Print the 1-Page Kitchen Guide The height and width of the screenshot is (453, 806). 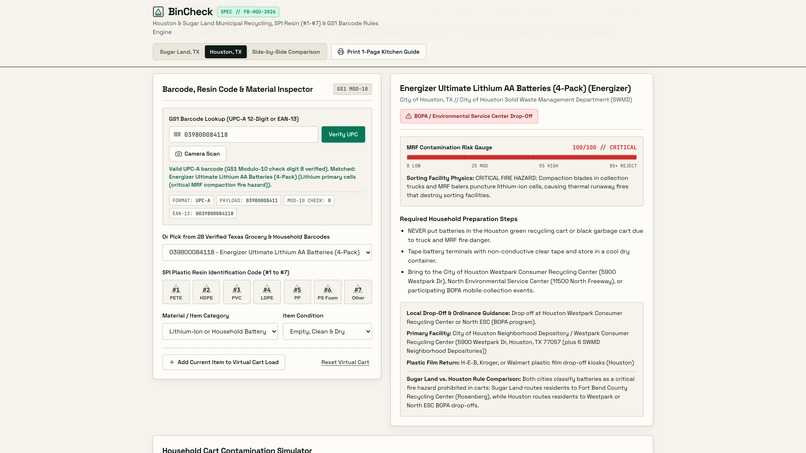click(x=378, y=52)
